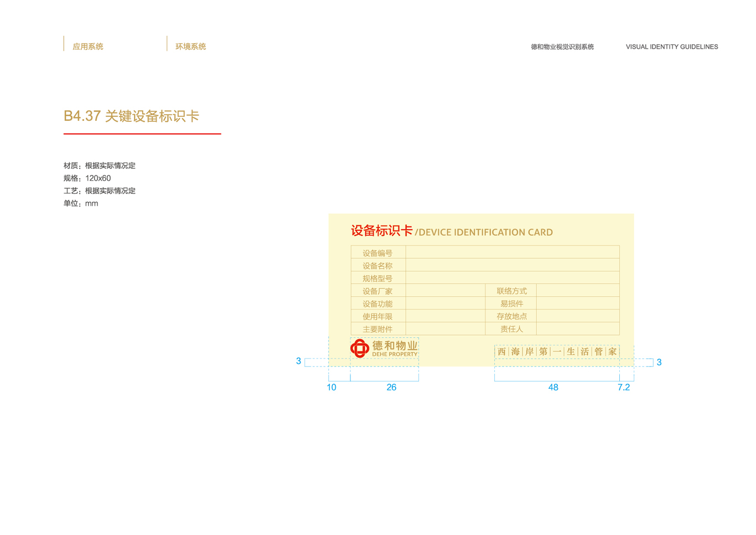Click the empty field beside 设备编号
Image resolution: width=756 pixels, height=535 pixels.
click(512, 252)
